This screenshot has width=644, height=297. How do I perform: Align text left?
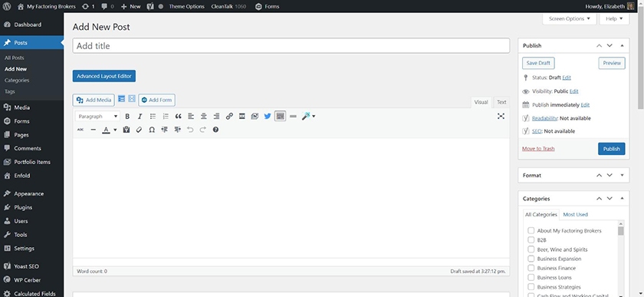(191, 117)
